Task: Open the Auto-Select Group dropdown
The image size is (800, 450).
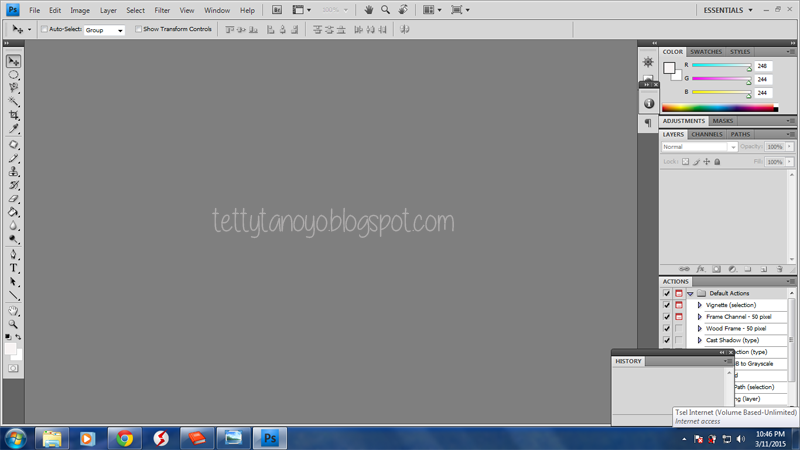Action: (104, 30)
